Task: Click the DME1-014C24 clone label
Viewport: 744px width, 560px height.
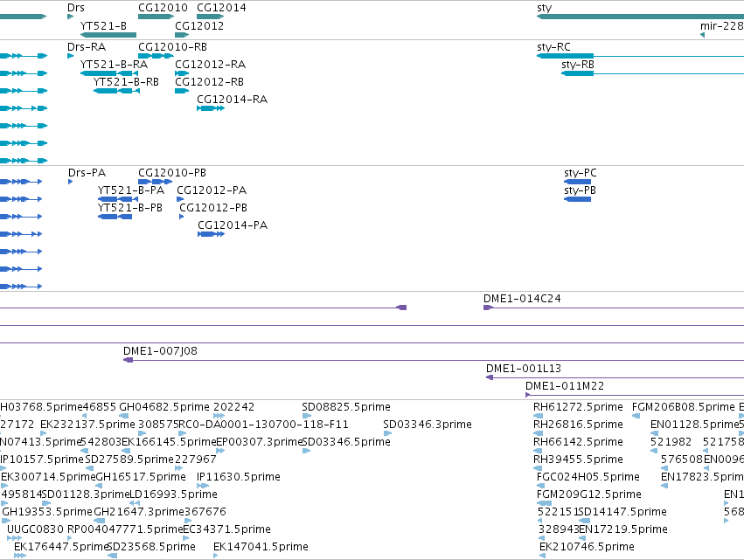Action: tap(522, 299)
